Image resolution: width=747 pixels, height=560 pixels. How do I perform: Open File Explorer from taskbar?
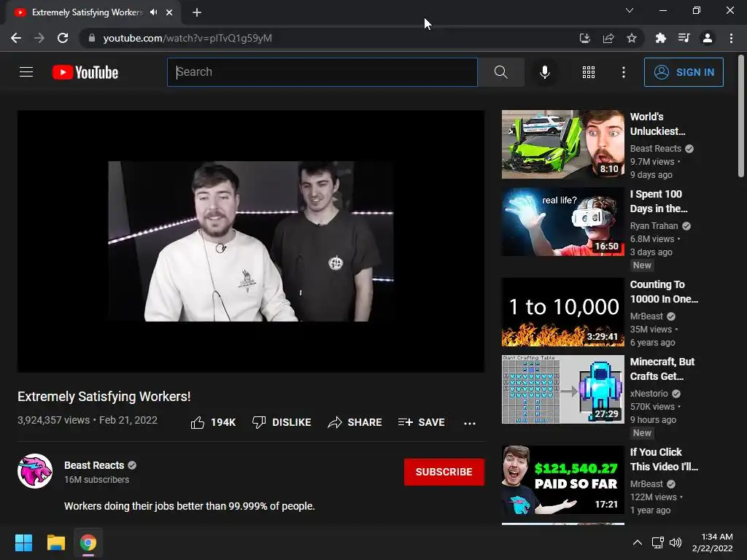pyautogui.click(x=55, y=542)
